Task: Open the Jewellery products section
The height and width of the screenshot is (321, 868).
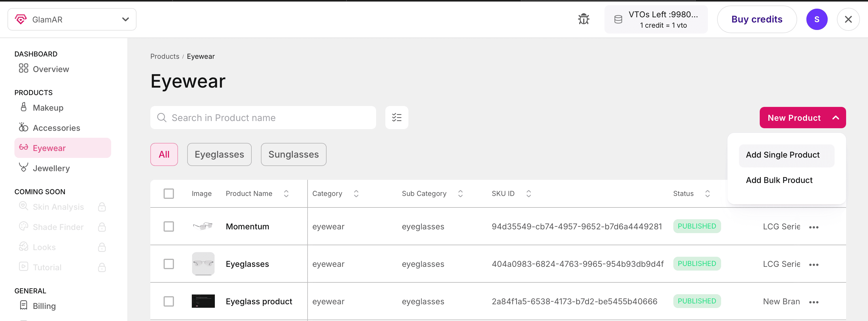Action: pyautogui.click(x=51, y=168)
